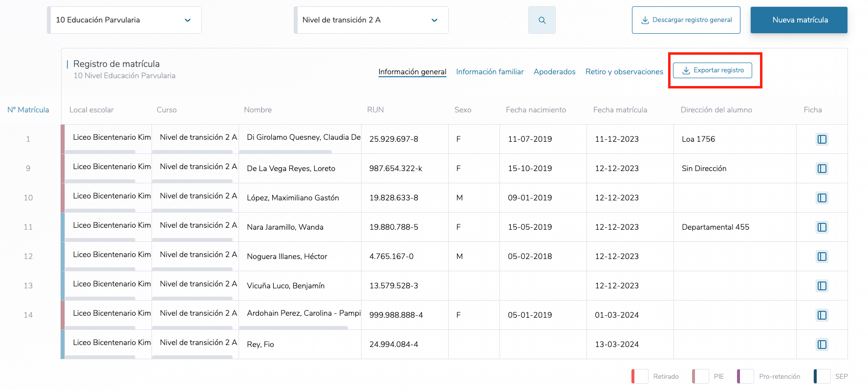Image resolution: width=868 pixels, height=390 pixels.
Task: Open ficha for Di Girolamo Quesney
Action: point(822,139)
